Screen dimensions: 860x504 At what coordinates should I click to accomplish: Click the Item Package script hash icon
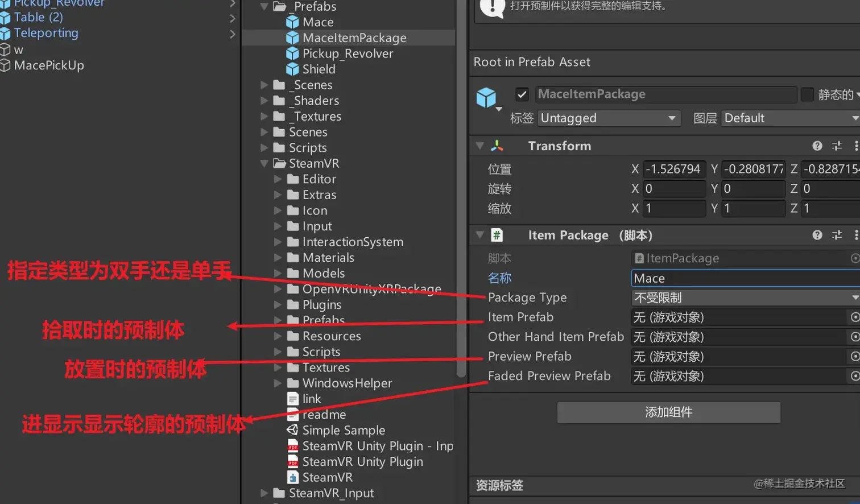click(x=497, y=235)
